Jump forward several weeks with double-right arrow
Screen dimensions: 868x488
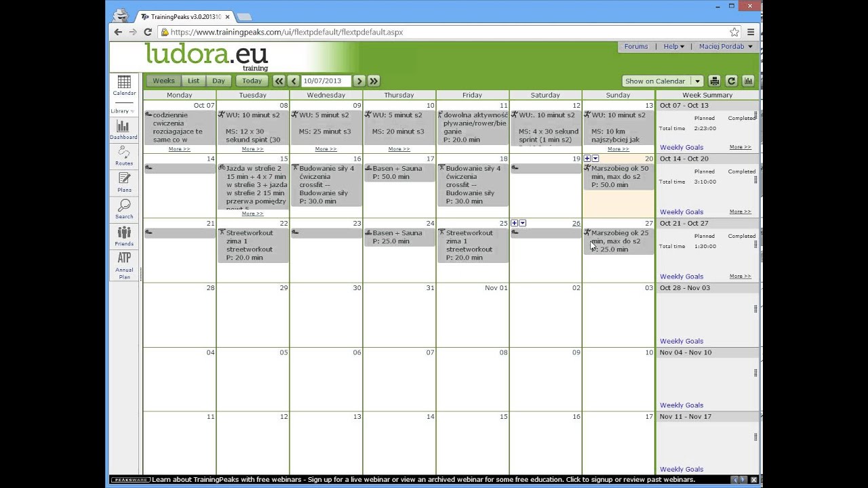374,81
